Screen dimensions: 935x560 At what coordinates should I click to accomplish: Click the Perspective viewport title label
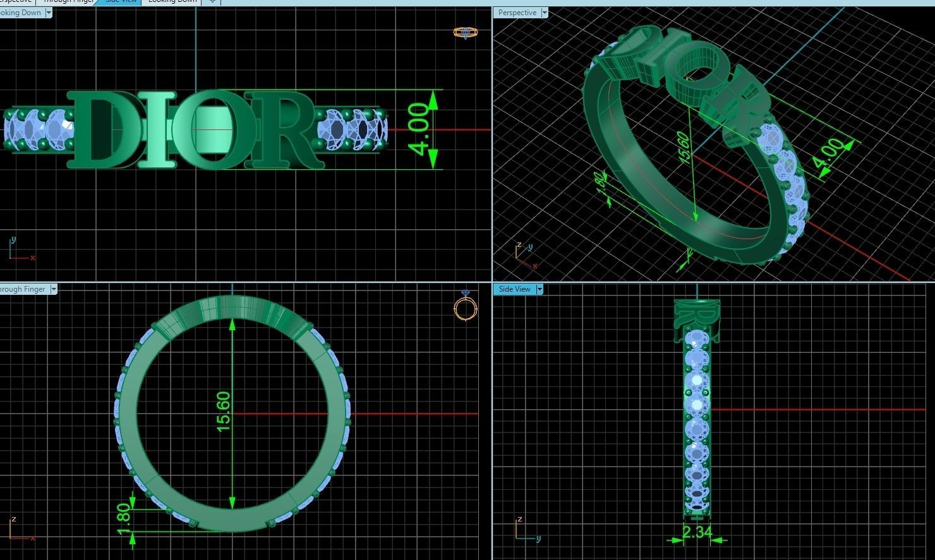(x=517, y=13)
